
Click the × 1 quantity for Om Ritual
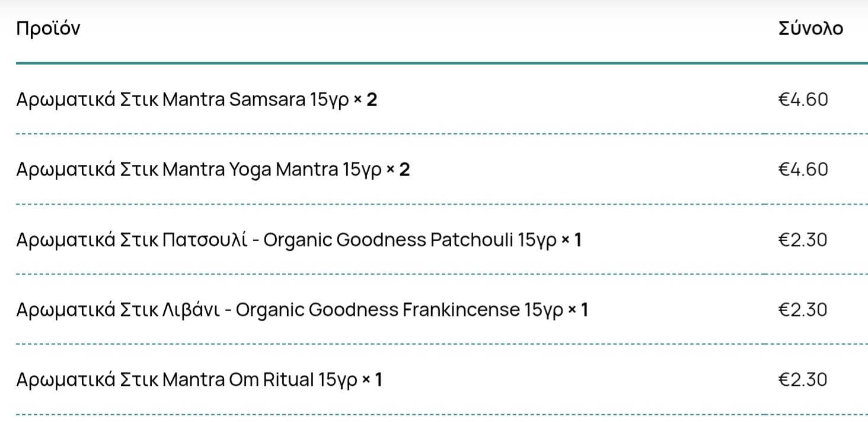[372, 380]
